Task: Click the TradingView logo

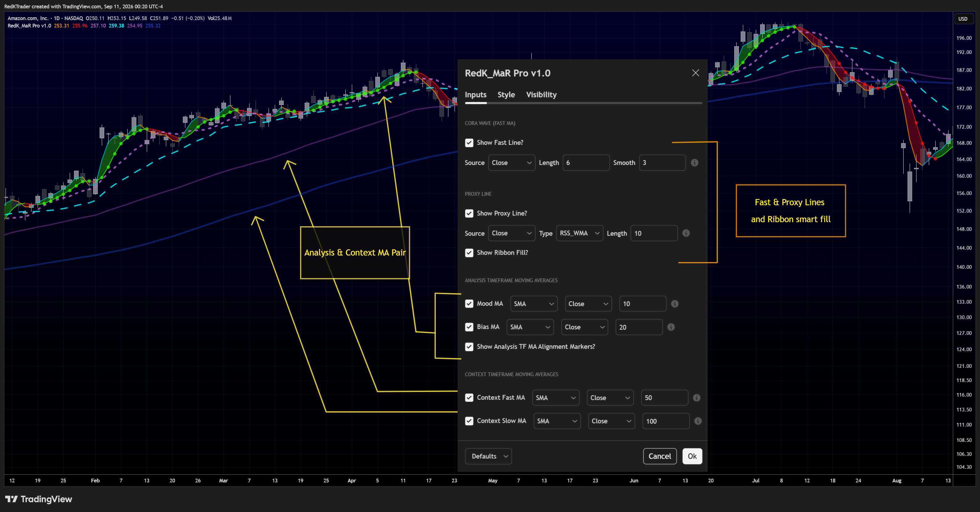Action: 39,499
